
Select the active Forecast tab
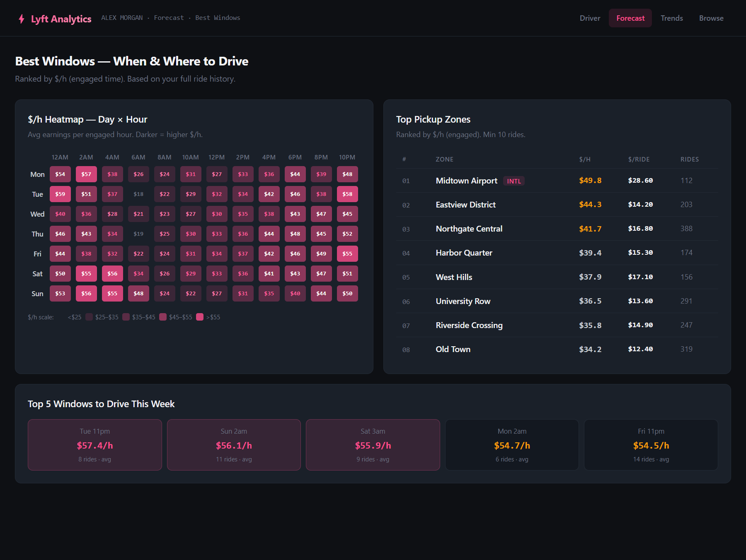630,18
